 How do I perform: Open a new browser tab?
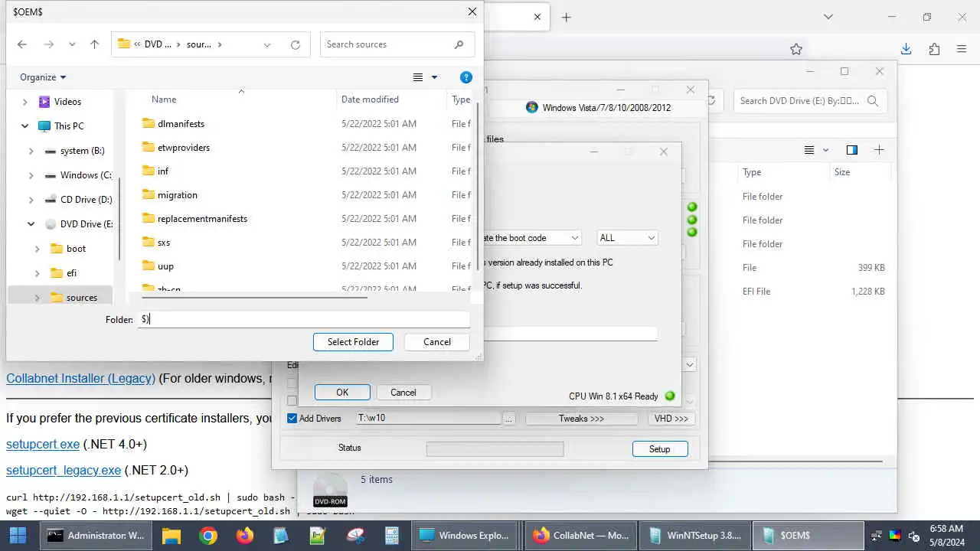coord(566,17)
